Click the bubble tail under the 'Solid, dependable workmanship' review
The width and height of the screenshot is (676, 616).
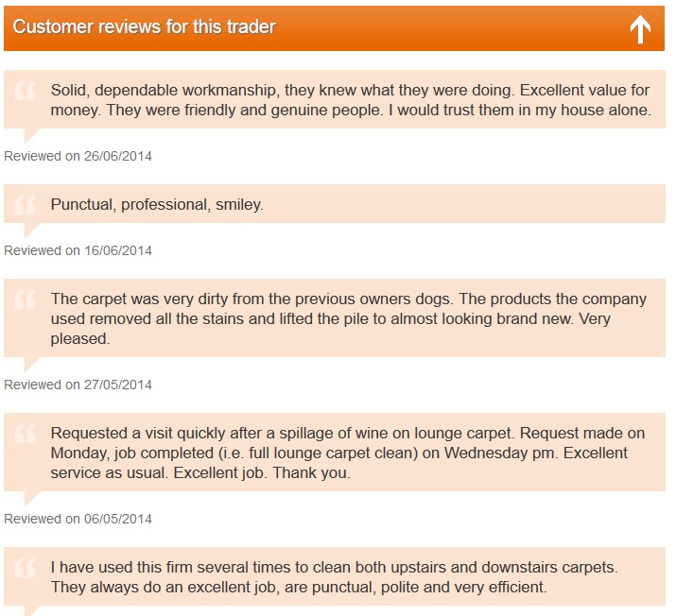click(x=30, y=133)
